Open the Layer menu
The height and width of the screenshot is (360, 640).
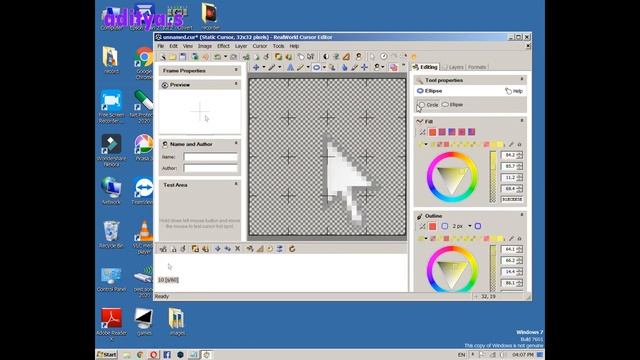point(241,46)
